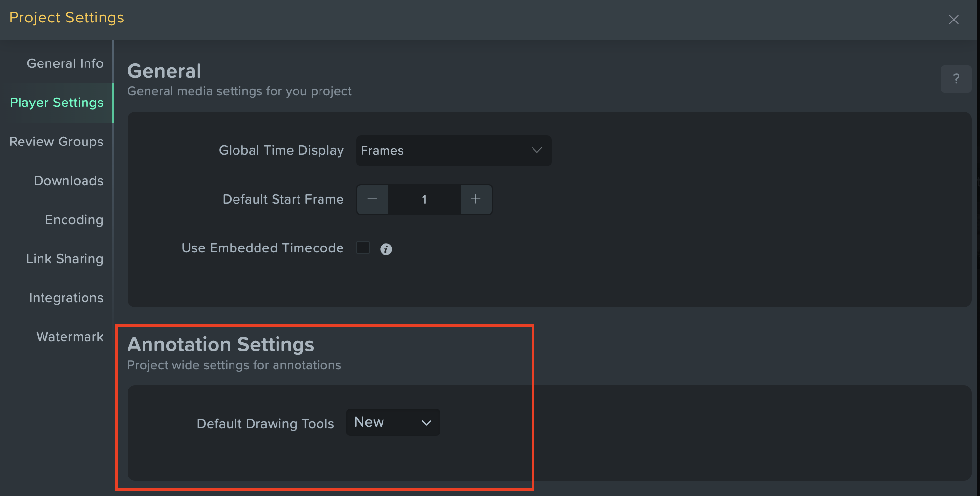Image resolution: width=980 pixels, height=496 pixels.
Task: Switch to the General Info section
Action: (65, 63)
